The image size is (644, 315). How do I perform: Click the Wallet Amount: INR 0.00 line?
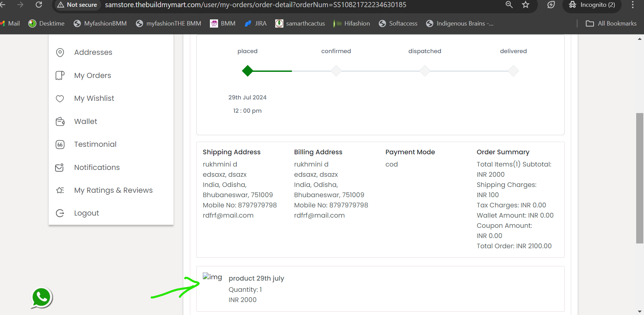tap(515, 215)
